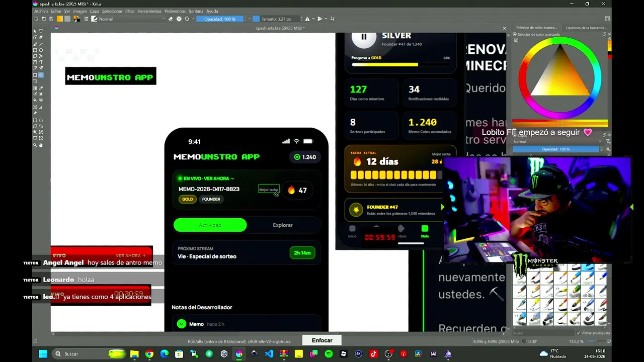
Task: Open the Filtro menu
Action: pyautogui.click(x=130, y=11)
